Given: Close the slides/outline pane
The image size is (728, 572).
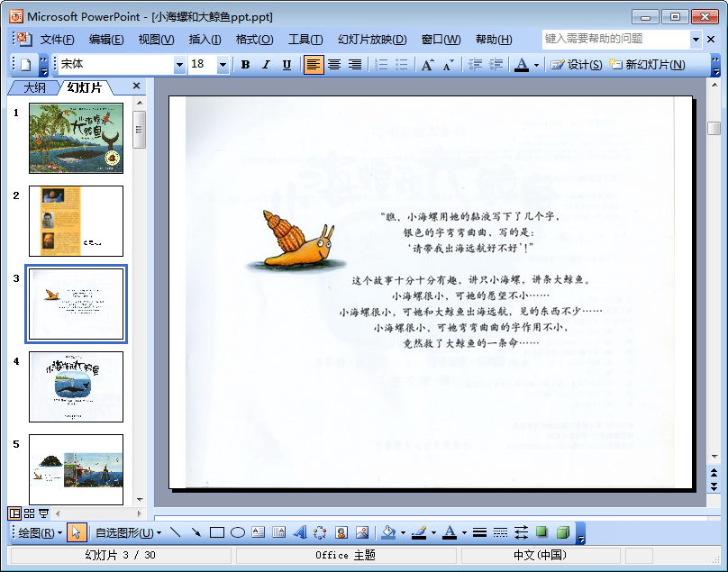Looking at the screenshot, I should pos(136,86).
